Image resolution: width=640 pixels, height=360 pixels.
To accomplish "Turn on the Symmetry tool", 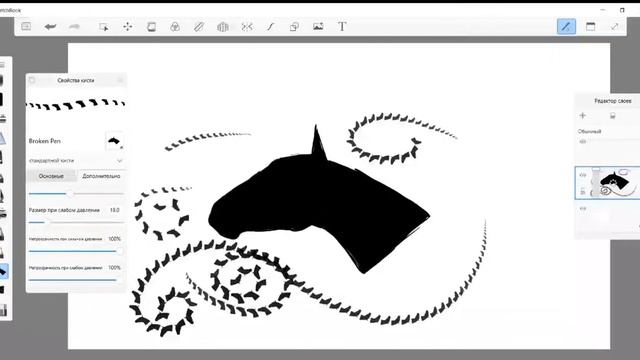I will tap(247, 27).
